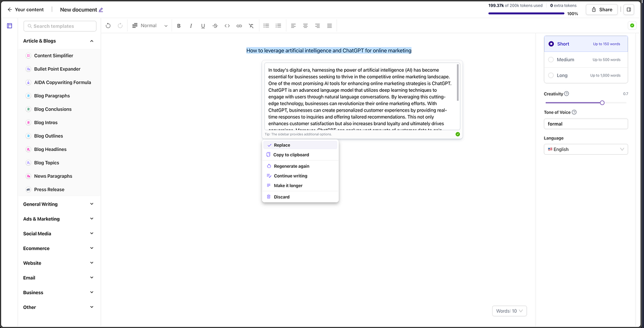644x328 pixels.
Task: Click the Tone of Voice input field
Action: (x=586, y=124)
